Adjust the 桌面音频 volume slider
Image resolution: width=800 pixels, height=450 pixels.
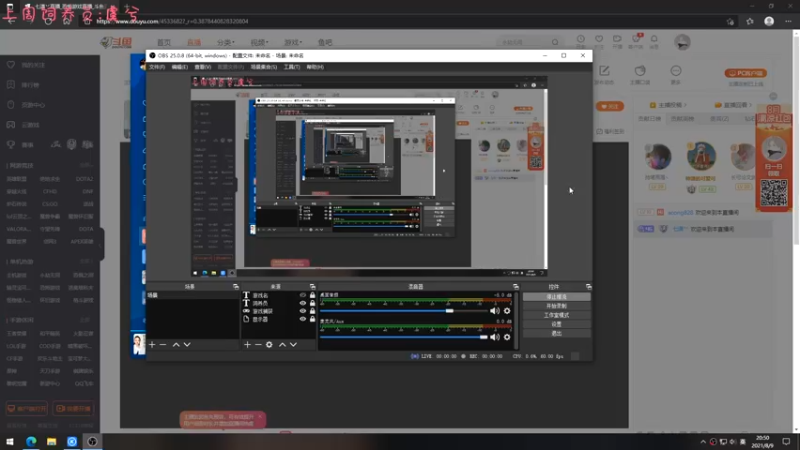404,311
